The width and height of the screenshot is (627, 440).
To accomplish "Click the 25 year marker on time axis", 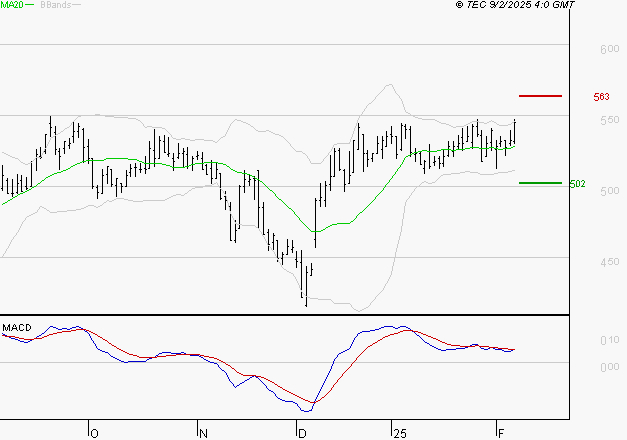I will tap(400, 434).
